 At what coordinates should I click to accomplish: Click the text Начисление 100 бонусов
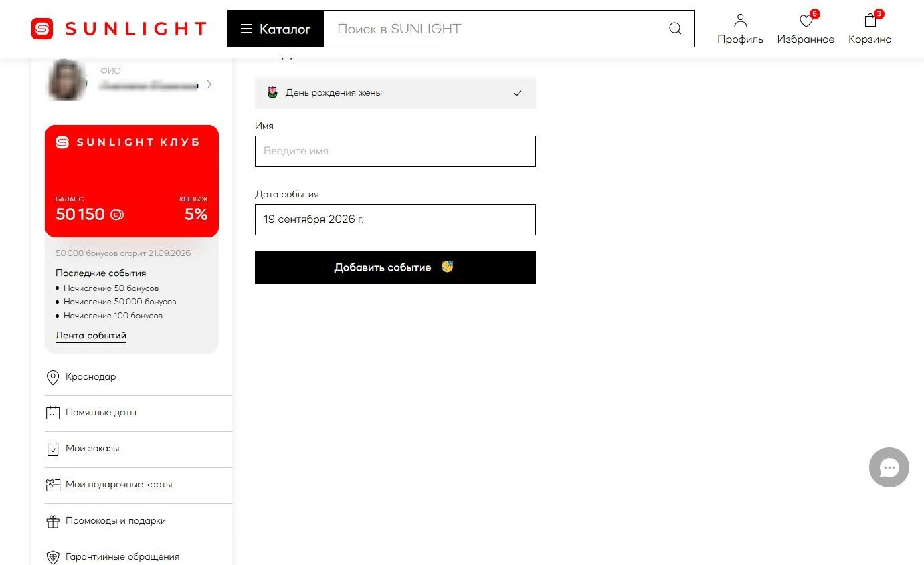(x=113, y=316)
